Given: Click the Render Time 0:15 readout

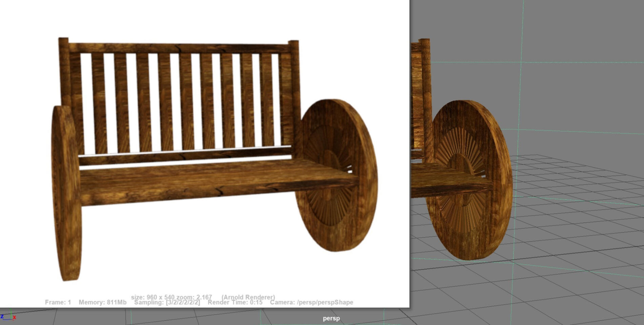Looking at the screenshot, I should point(235,302).
